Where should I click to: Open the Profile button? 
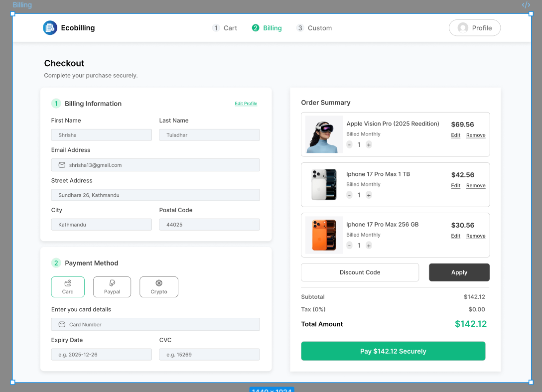tap(475, 28)
